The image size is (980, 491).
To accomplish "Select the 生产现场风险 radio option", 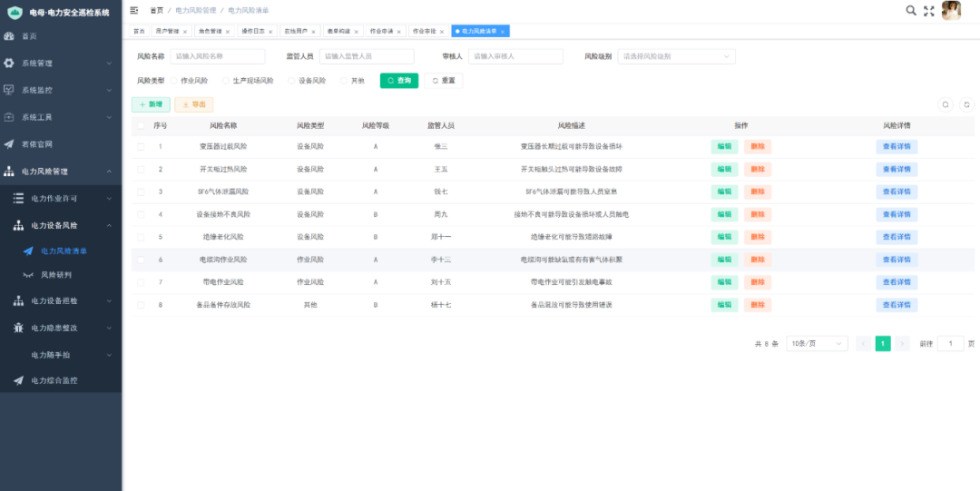I will click(226, 81).
